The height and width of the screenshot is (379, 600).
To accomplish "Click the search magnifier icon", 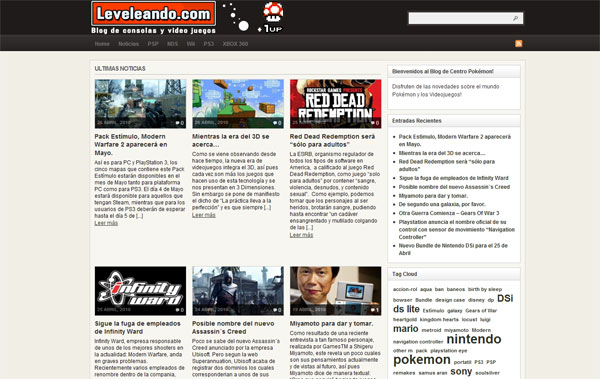I will click(x=515, y=18).
